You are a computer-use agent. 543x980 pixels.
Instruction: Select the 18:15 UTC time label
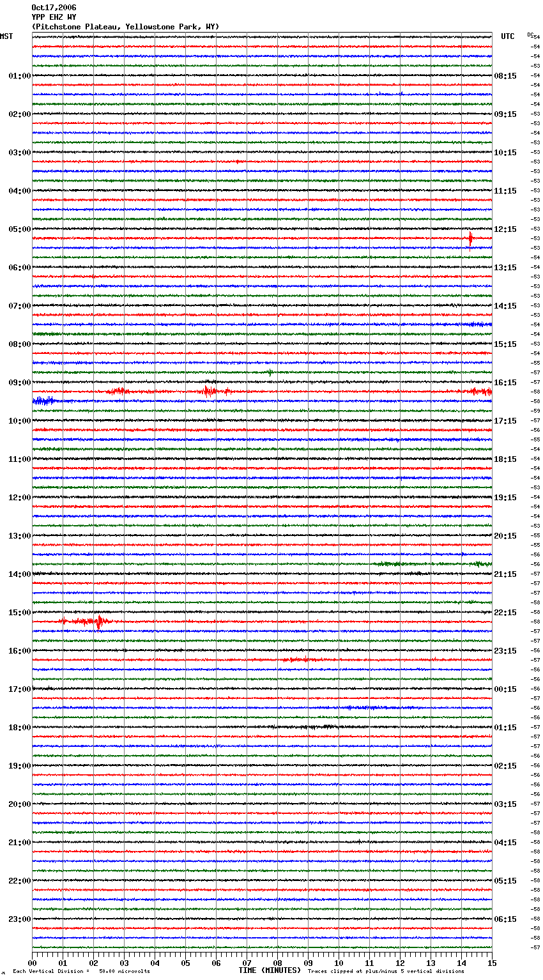pos(505,459)
